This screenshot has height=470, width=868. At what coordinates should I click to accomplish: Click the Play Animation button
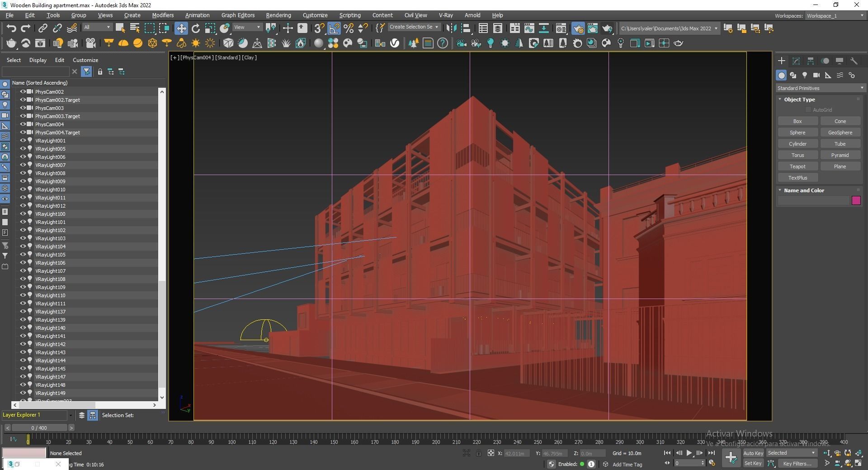pos(689,453)
